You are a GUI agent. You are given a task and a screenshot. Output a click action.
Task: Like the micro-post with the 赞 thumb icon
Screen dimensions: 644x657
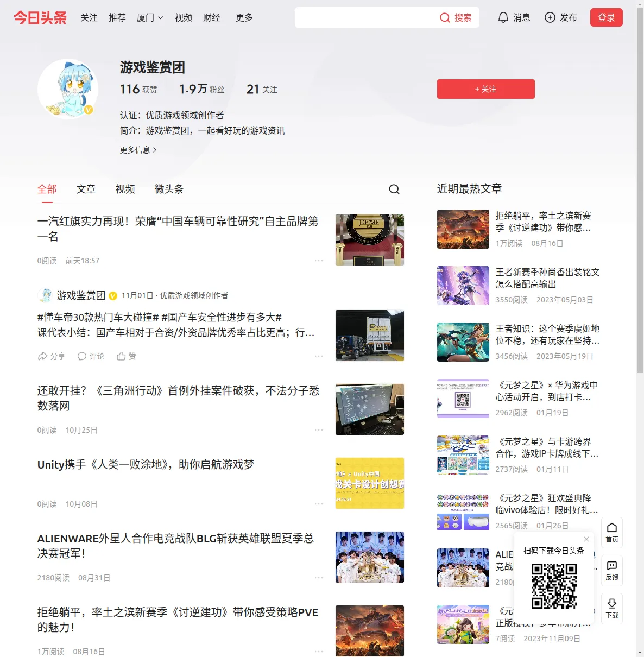[x=121, y=356]
